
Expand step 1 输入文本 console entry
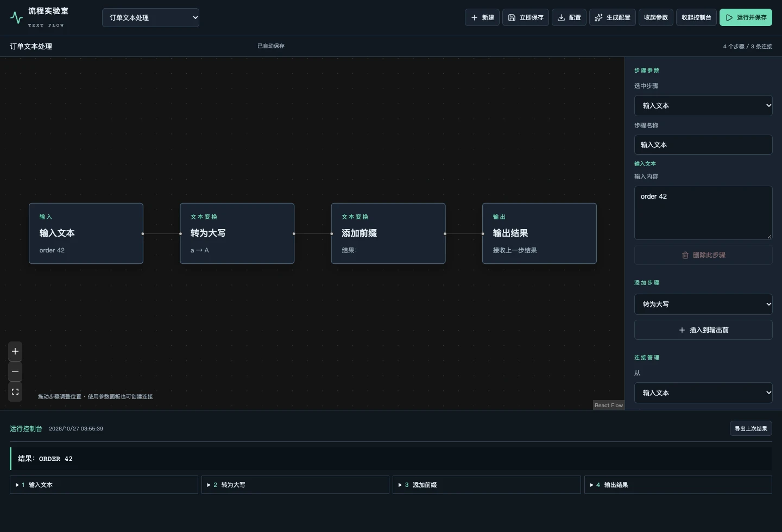point(104,485)
